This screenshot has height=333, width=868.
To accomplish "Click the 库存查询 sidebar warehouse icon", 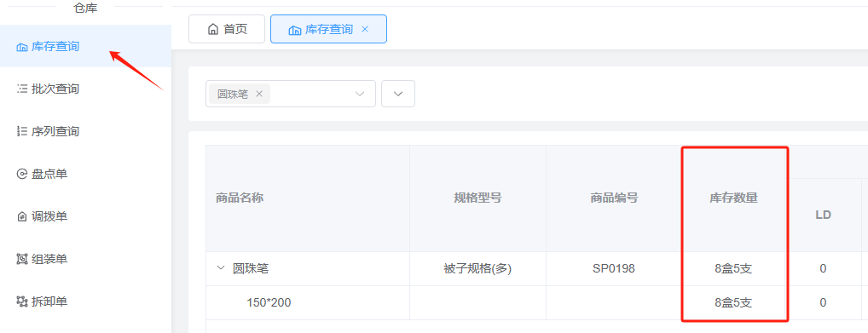I will pos(22,47).
